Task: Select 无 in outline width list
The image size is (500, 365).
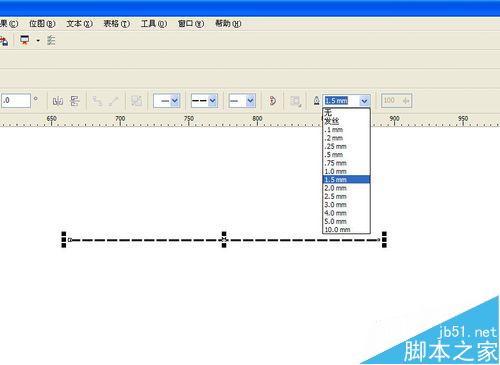Action: click(x=346, y=113)
